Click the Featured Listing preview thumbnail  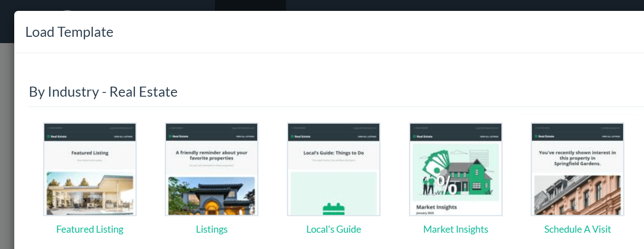[89, 169]
